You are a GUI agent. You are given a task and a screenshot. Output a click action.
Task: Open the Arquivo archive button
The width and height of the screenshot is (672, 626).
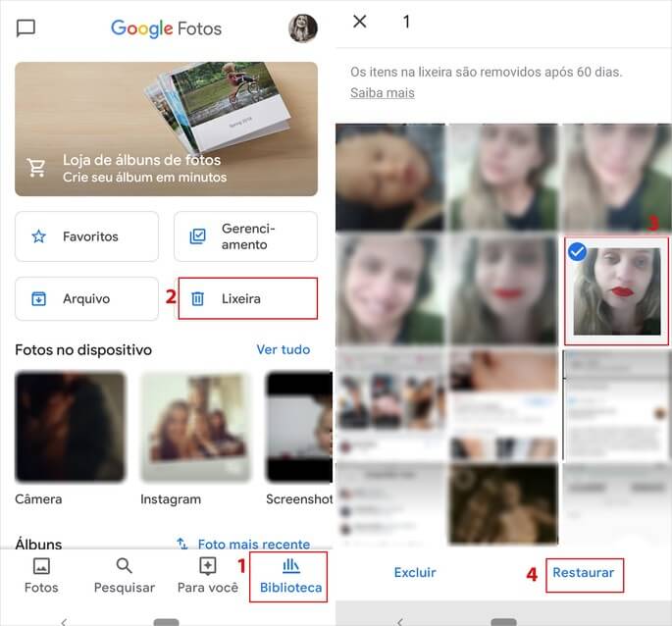tap(86, 298)
